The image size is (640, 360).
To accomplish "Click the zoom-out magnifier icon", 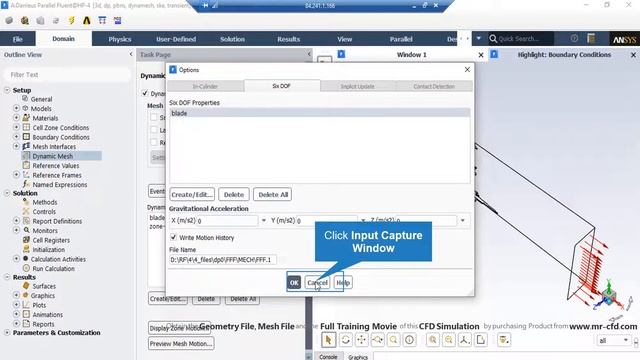I will pos(449,340).
